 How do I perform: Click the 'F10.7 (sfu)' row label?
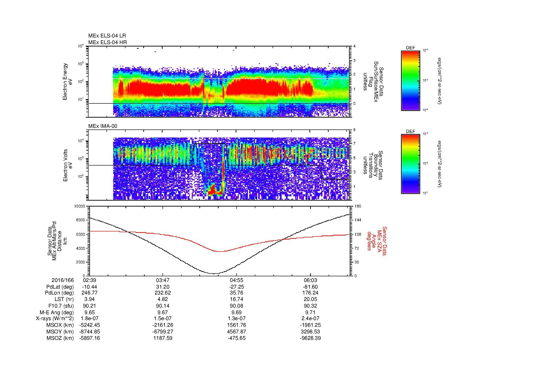(61, 306)
